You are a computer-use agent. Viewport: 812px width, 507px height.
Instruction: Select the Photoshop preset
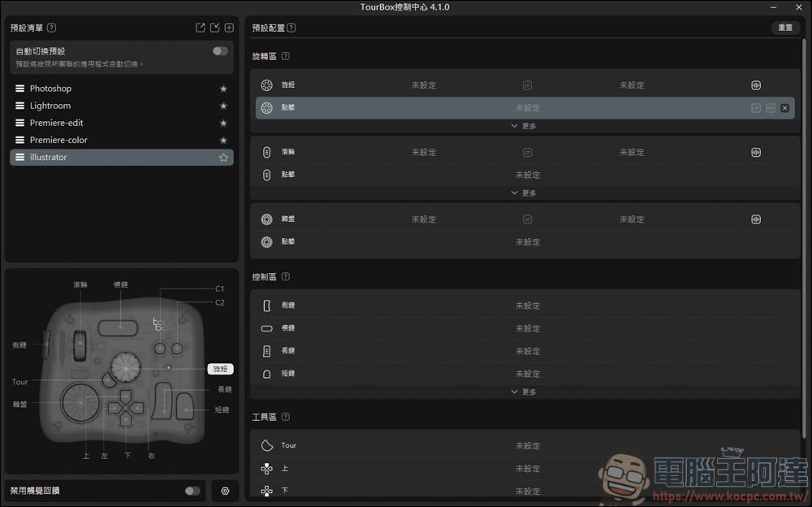click(x=122, y=89)
